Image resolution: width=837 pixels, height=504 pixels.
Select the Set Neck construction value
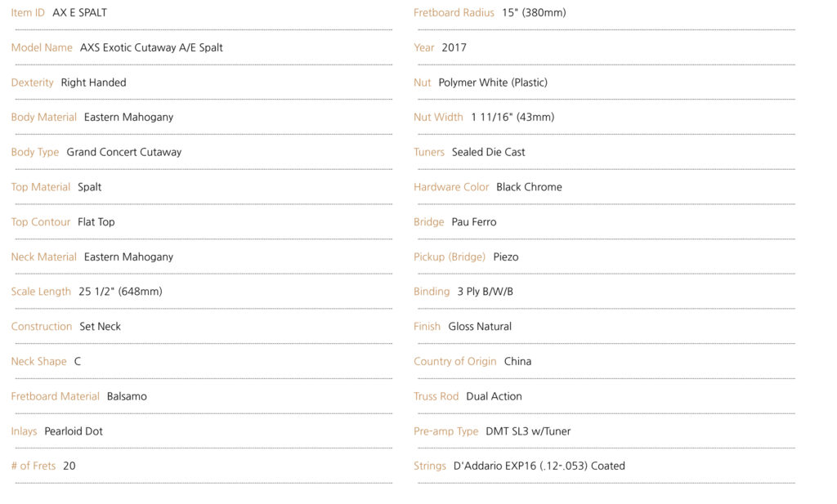click(100, 327)
